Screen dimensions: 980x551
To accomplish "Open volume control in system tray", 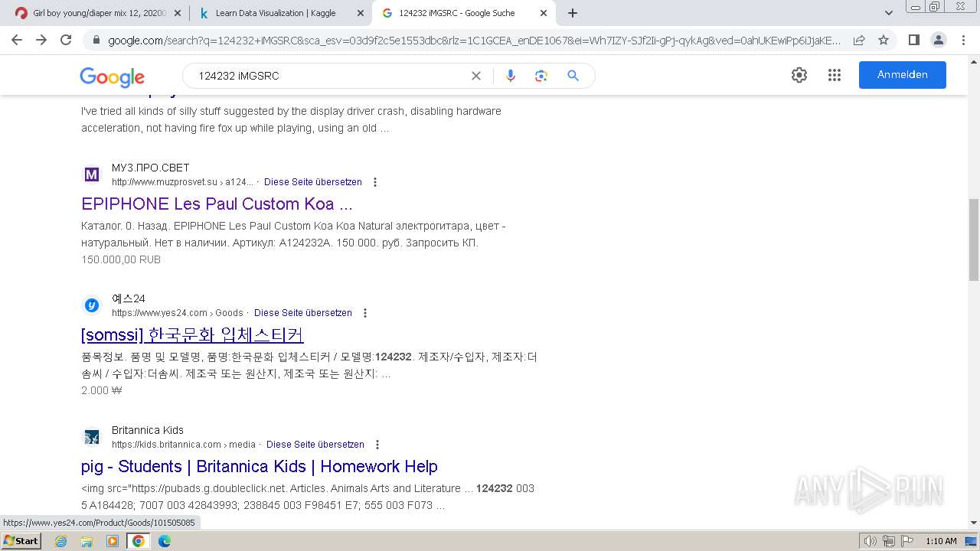I will pos(871,541).
